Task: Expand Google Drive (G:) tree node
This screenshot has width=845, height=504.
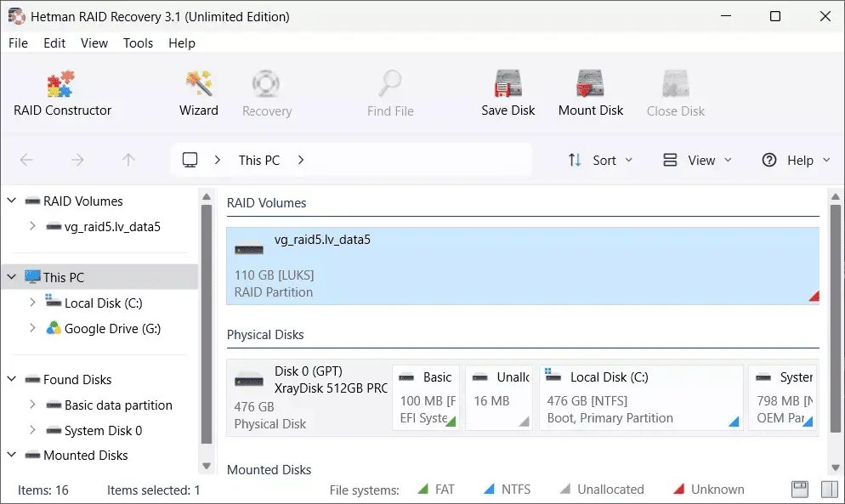Action: tap(32, 328)
